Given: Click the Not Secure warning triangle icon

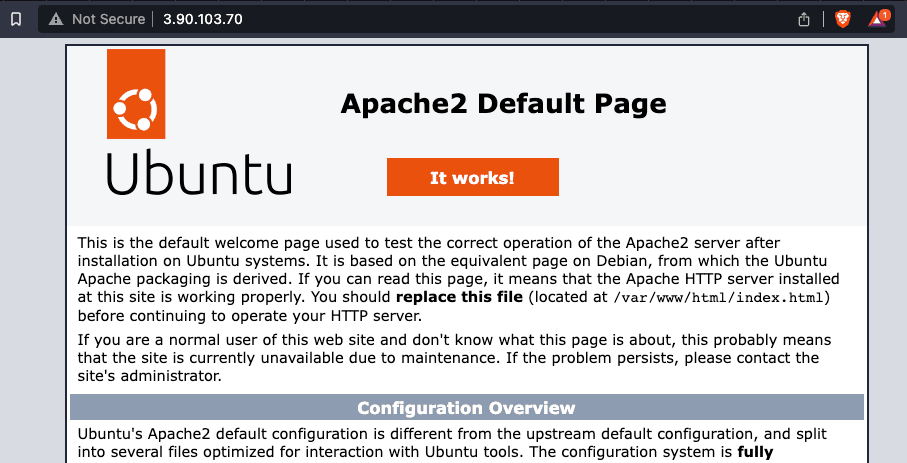Looking at the screenshot, I should 56,19.
